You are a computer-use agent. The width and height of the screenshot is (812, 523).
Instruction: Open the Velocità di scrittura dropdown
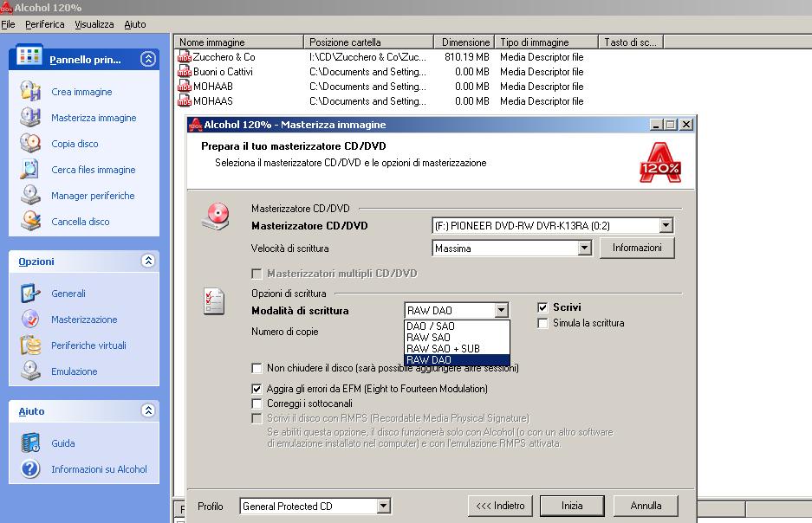(x=584, y=249)
